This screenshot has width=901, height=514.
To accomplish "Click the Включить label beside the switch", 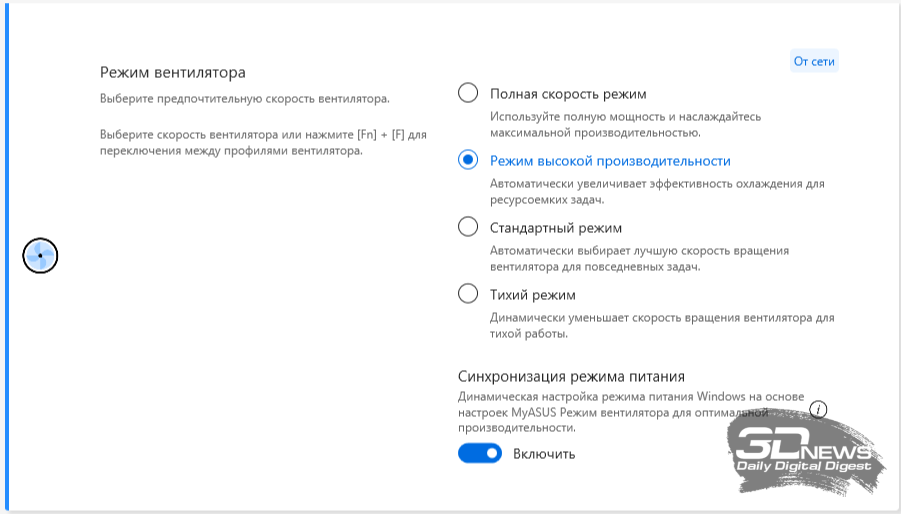I will [544, 454].
